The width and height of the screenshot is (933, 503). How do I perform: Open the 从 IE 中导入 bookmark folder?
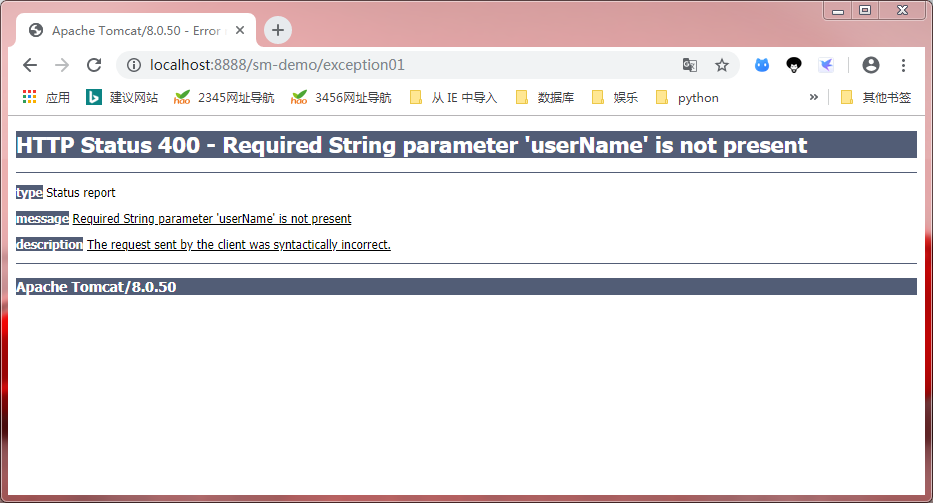(453, 98)
